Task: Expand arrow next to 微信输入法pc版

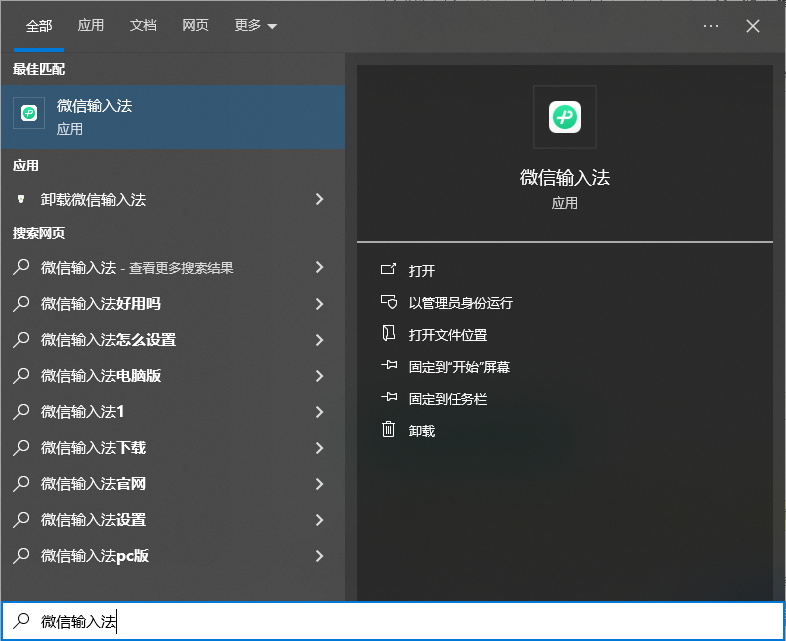Action: (x=319, y=556)
